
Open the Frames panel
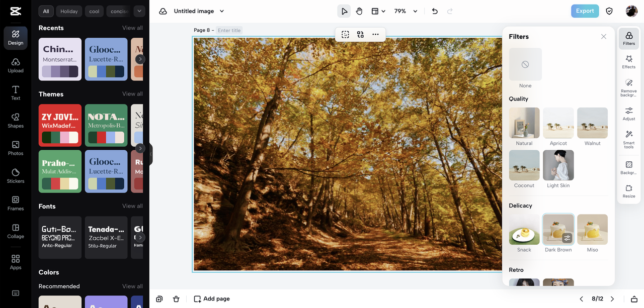[x=16, y=203]
